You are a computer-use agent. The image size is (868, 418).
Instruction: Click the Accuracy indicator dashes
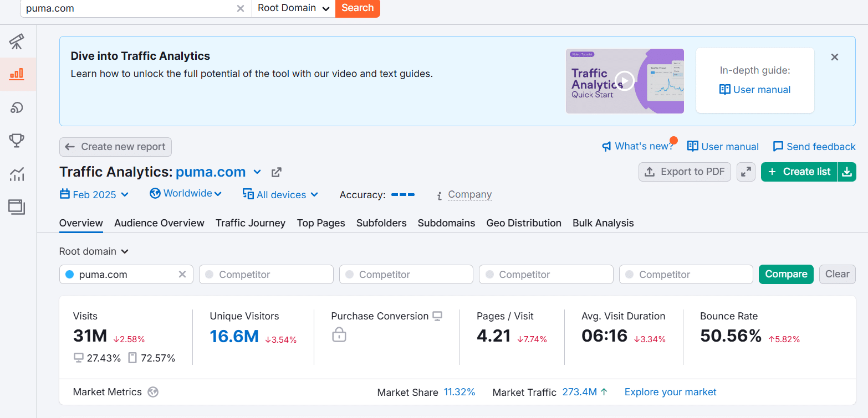click(x=403, y=195)
